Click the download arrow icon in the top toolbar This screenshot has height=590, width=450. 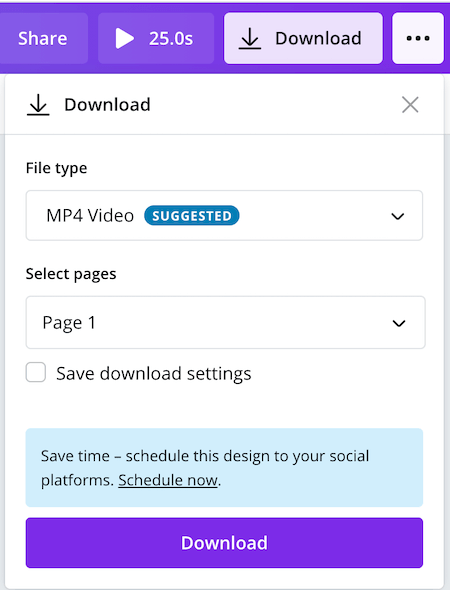(x=250, y=38)
